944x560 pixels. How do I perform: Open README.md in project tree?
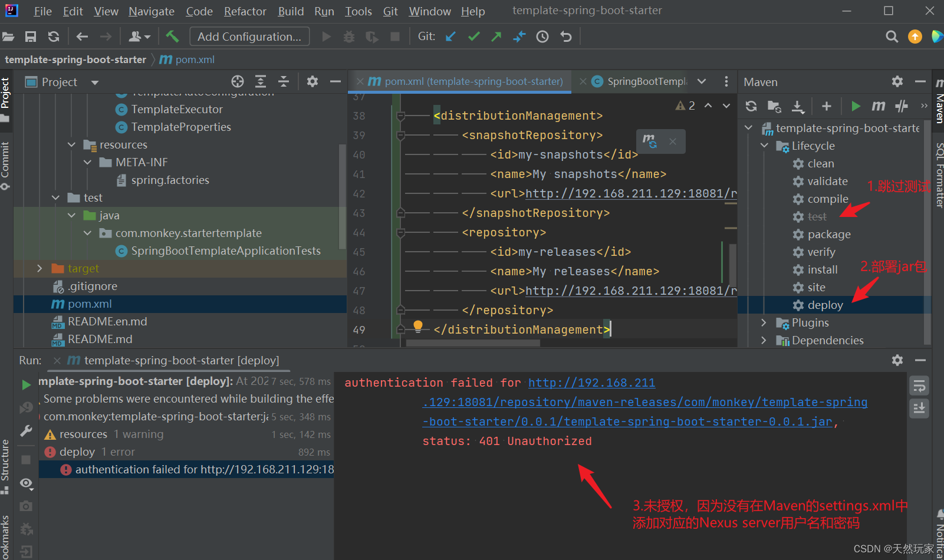(100, 339)
